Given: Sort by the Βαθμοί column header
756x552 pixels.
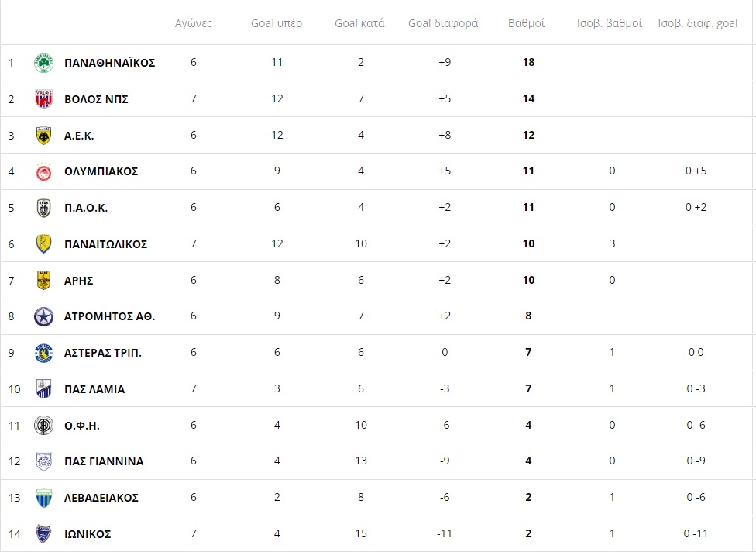Looking at the screenshot, I should coord(527,23).
